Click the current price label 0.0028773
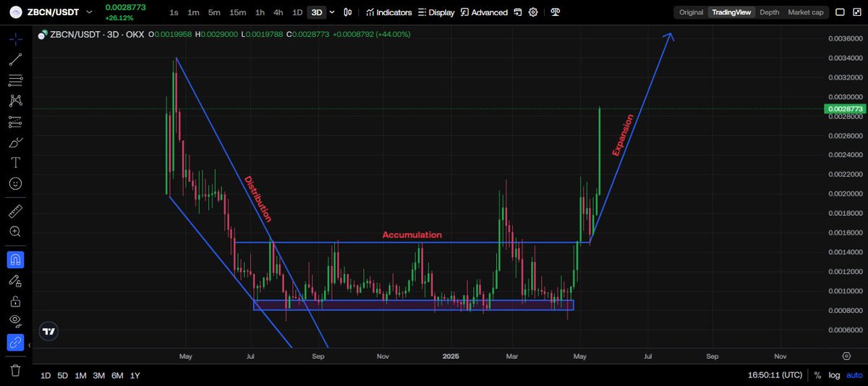Image resolution: width=868 pixels, height=386 pixels. click(843, 109)
